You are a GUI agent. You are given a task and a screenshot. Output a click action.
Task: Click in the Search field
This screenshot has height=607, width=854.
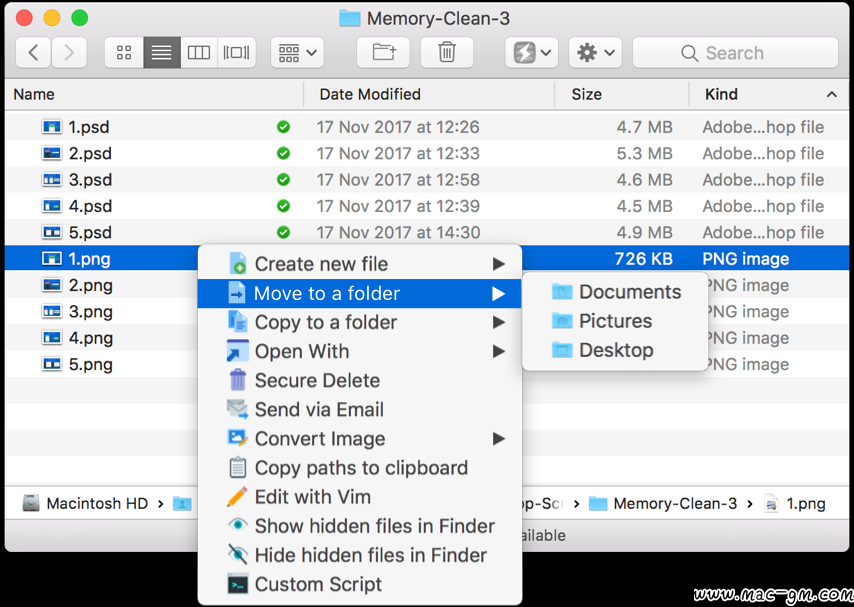(735, 53)
